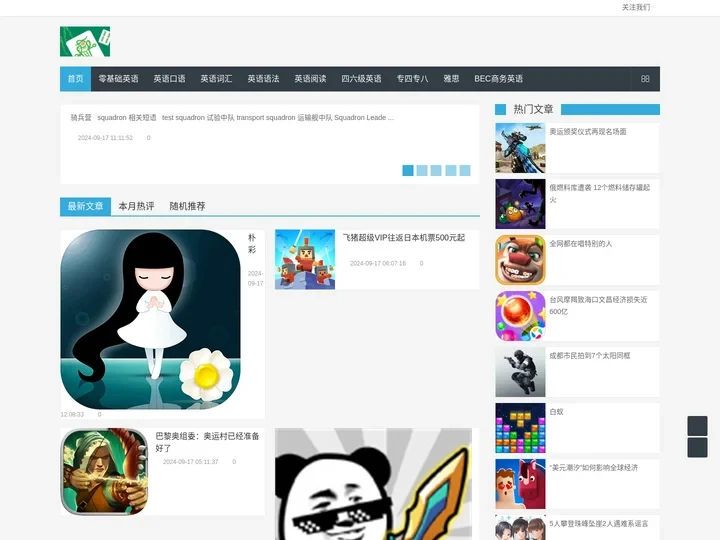This screenshot has width=720, height=540.
Task: Navigate to 英语语法
Action: pos(263,79)
